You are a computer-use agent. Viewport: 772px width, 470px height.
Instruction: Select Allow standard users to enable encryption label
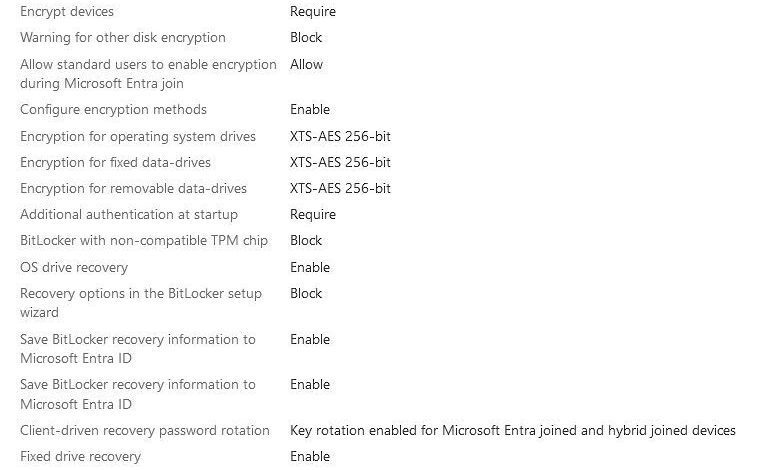(148, 74)
